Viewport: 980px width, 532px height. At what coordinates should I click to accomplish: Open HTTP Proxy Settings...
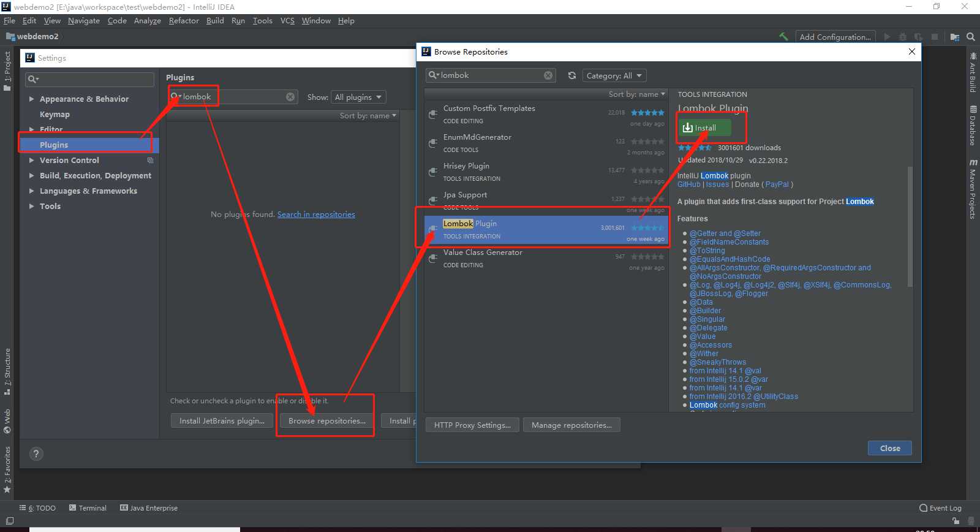472,425
